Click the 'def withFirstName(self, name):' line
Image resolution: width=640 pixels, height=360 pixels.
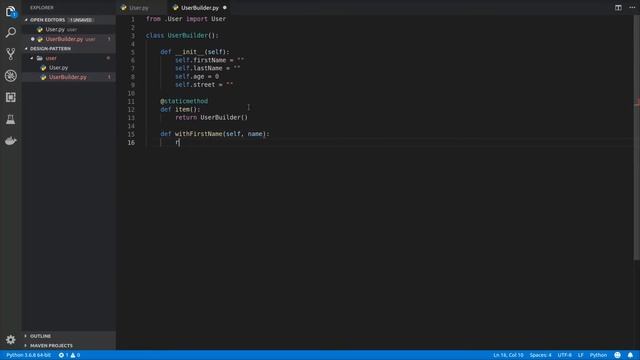(x=215, y=134)
